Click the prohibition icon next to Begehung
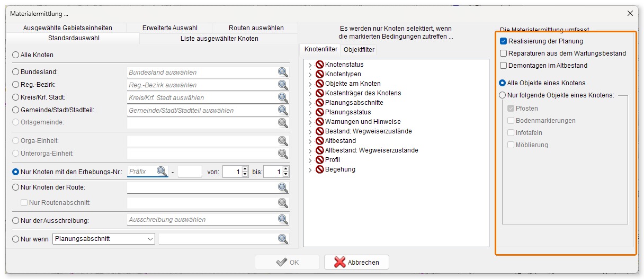 click(319, 169)
